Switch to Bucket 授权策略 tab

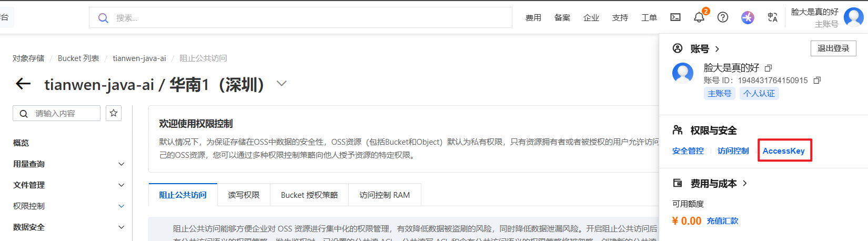click(x=309, y=195)
